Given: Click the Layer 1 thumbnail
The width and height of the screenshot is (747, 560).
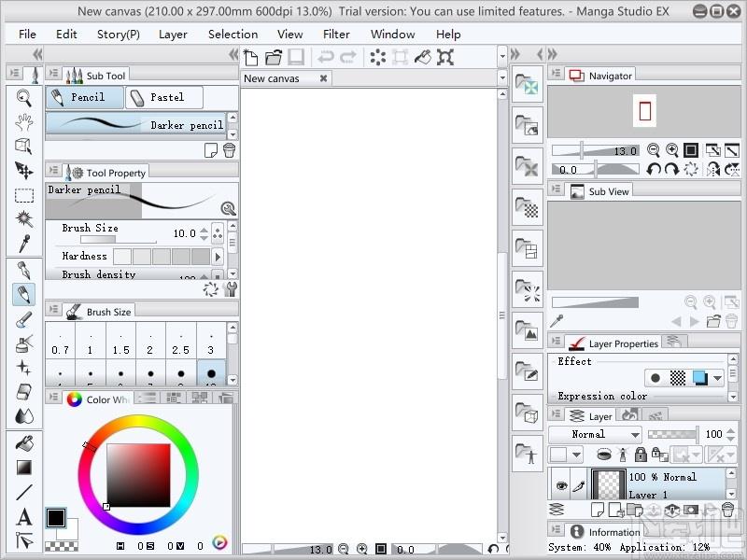Looking at the screenshot, I should click(609, 484).
